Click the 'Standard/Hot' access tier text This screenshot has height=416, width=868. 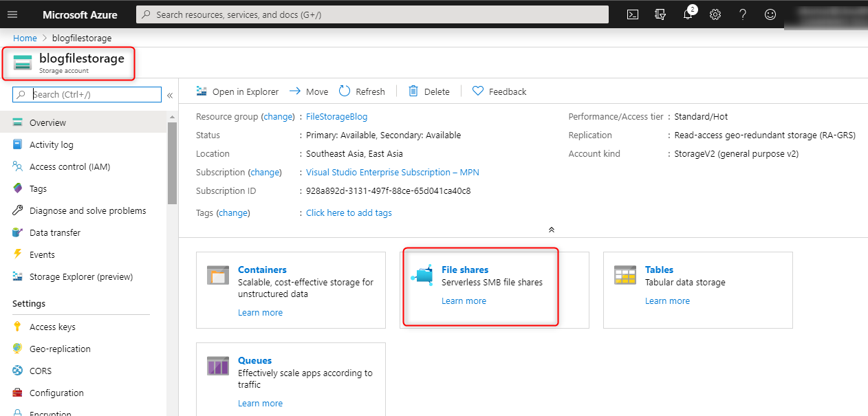pos(701,117)
